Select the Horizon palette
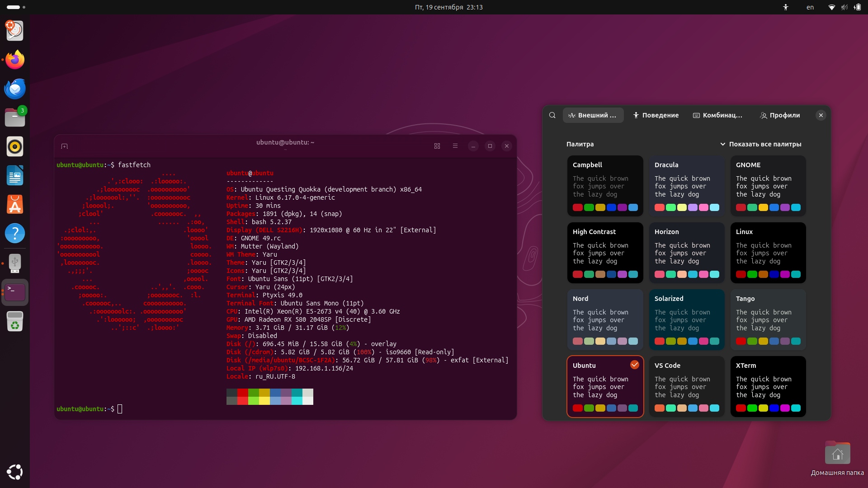This screenshot has width=868, height=488. [687, 253]
